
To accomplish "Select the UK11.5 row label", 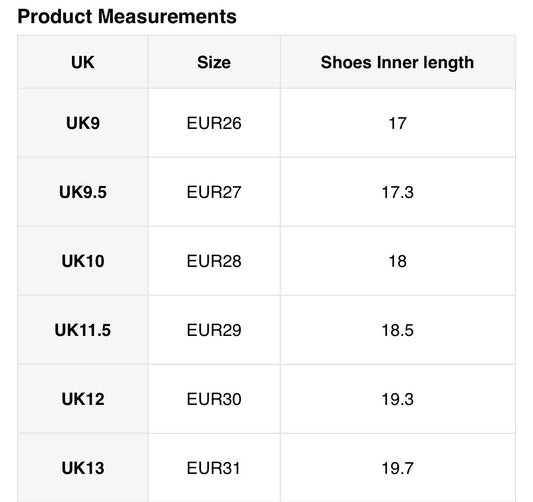I will pos(83,330).
